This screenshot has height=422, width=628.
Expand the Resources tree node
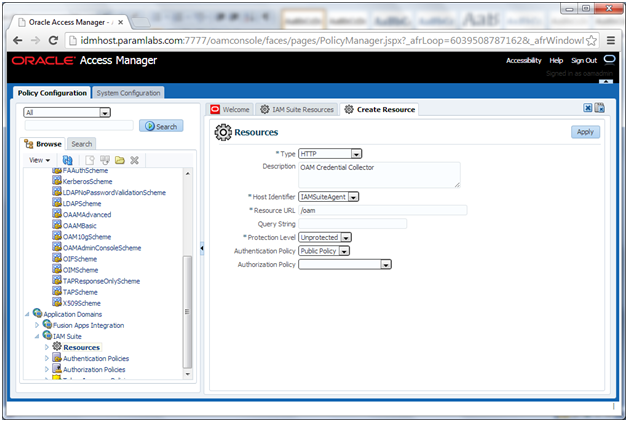tap(46, 347)
